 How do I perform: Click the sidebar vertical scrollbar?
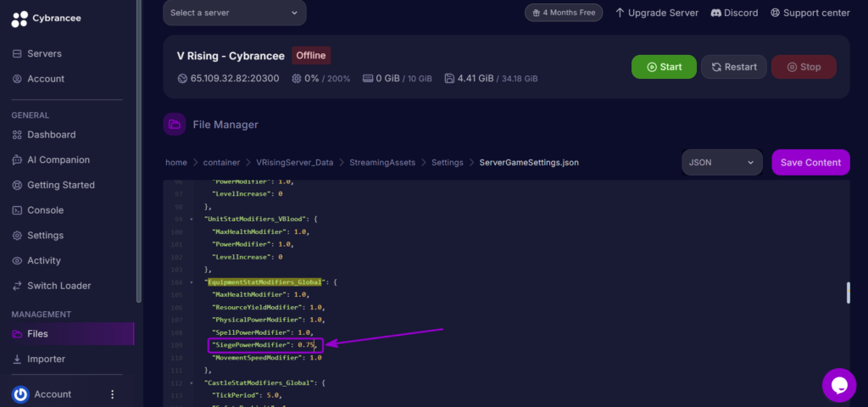[x=139, y=151]
